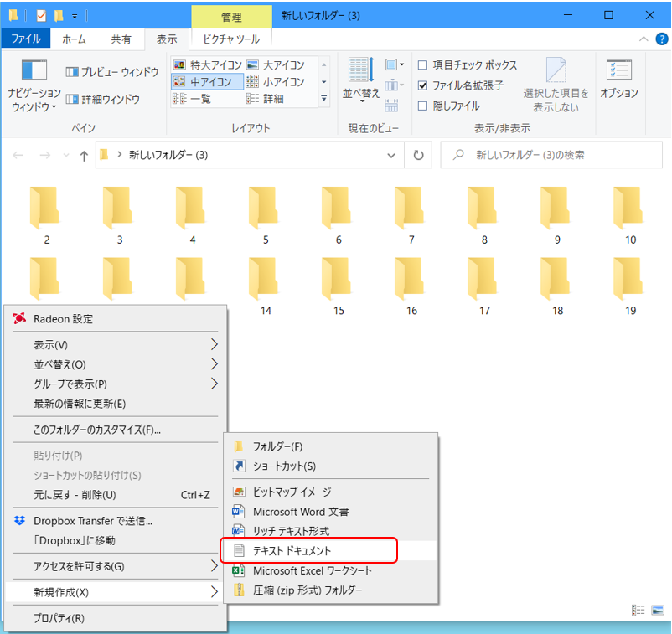
Task: Click Properties icon in quick access toolbar
Action: point(41,16)
